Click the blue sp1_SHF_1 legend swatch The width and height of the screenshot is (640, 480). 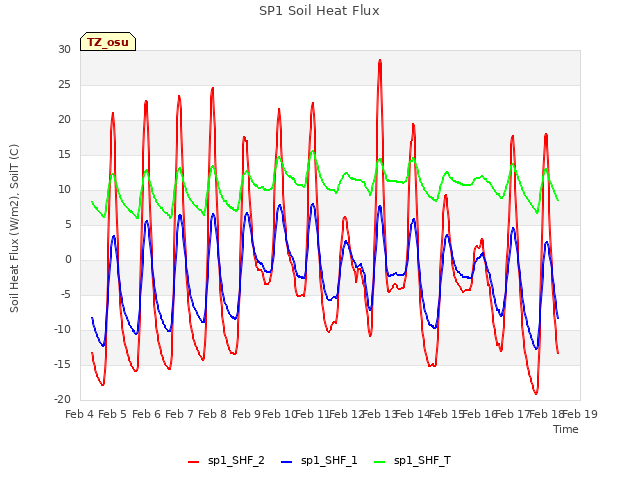pyautogui.click(x=287, y=462)
